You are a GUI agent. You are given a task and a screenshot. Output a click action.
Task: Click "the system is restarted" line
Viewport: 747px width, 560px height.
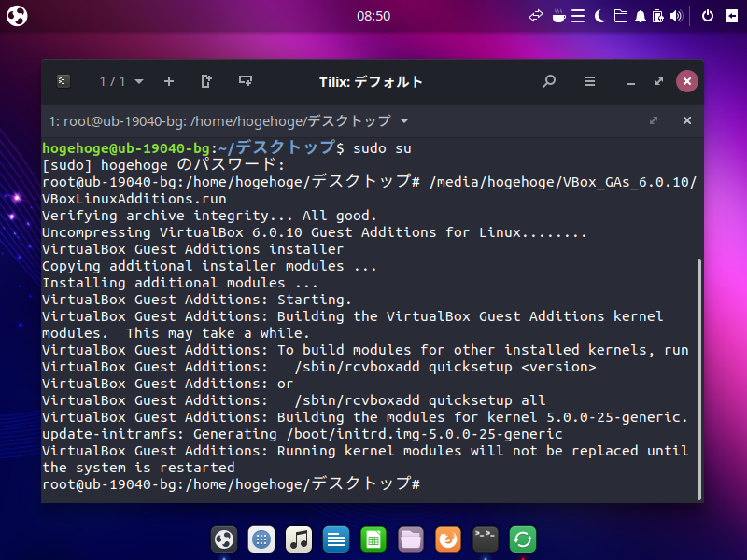click(x=138, y=468)
